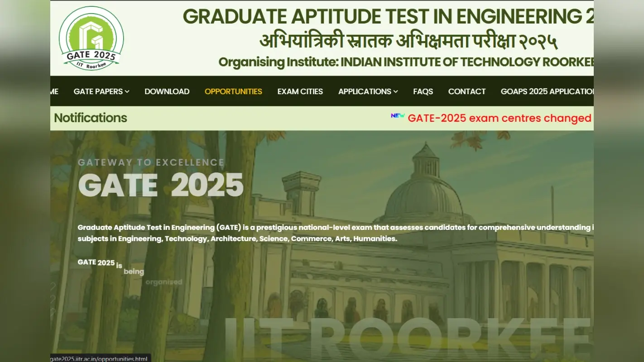Image resolution: width=644 pixels, height=362 pixels.
Task: Expand the APPLICATIONS dropdown menu
Action: click(368, 91)
